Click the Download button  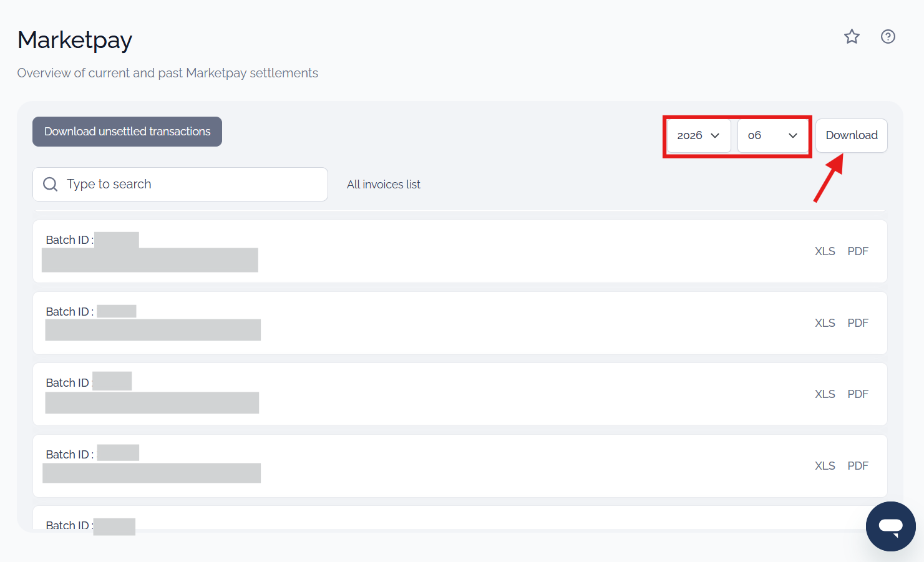click(x=852, y=135)
